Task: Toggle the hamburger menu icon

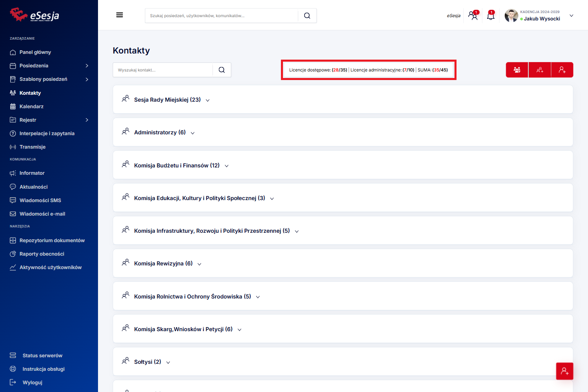Action: click(120, 15)
